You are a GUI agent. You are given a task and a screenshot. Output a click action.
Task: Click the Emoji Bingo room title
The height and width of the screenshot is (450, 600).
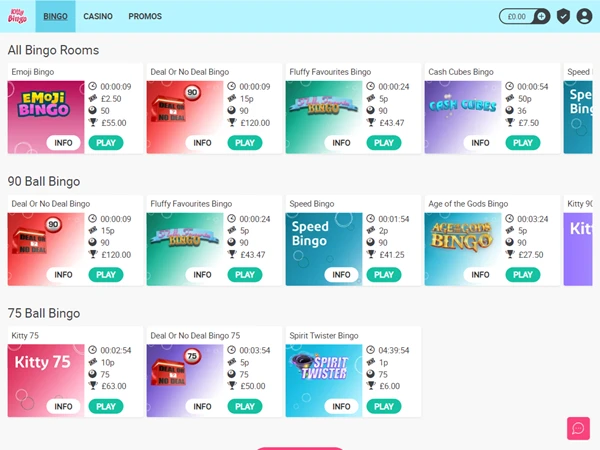click(33, 72)
